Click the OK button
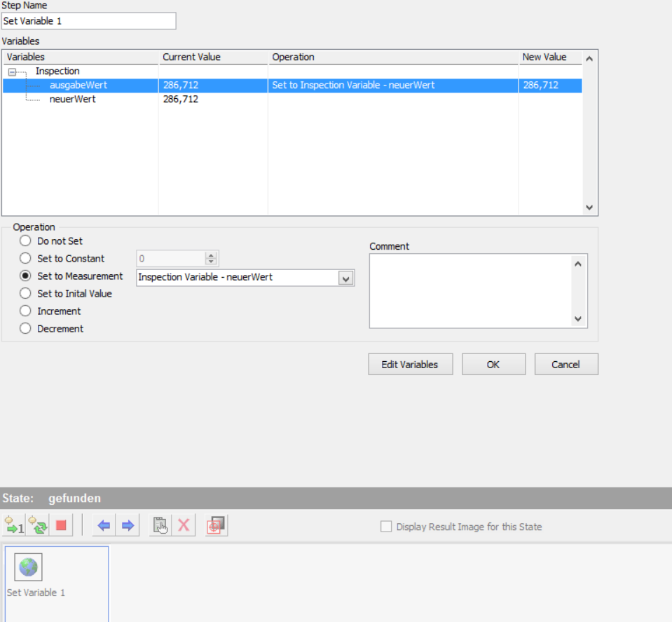The height and width of the screenshot is (622, 672). pyautogui.click(x=493, y=364)
